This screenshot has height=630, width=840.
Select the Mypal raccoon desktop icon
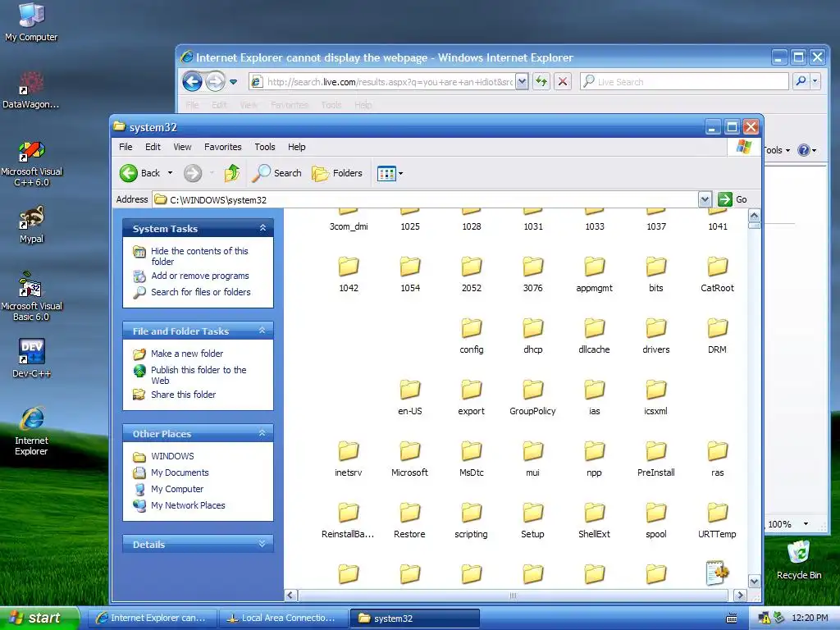[x=31, y=225]
